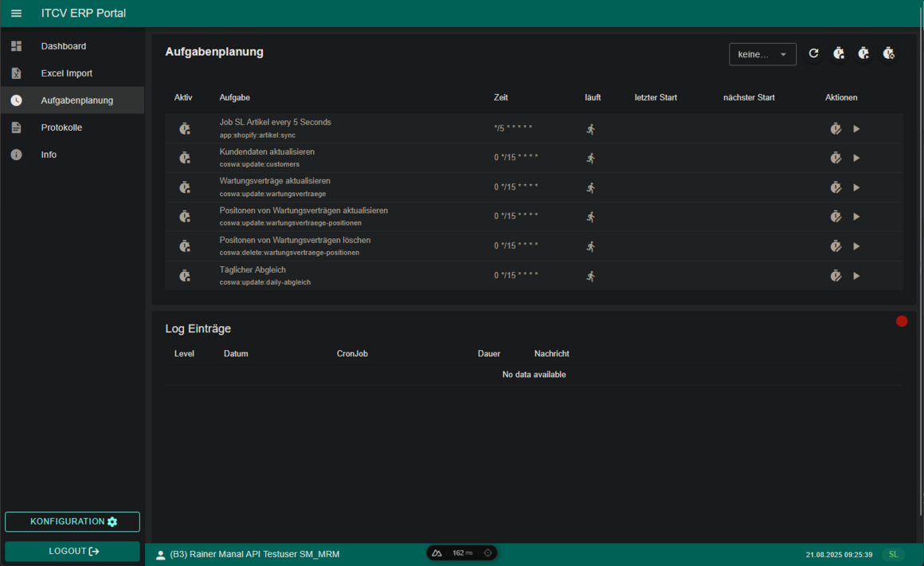
Task: Click the Nuxt devtools icon in bottom bar
Action: pyautogui.click(x=437, y=552)
